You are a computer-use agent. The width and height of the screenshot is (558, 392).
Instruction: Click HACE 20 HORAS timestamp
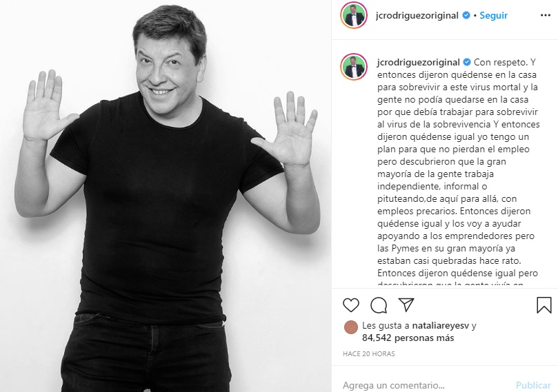point(369,354)
